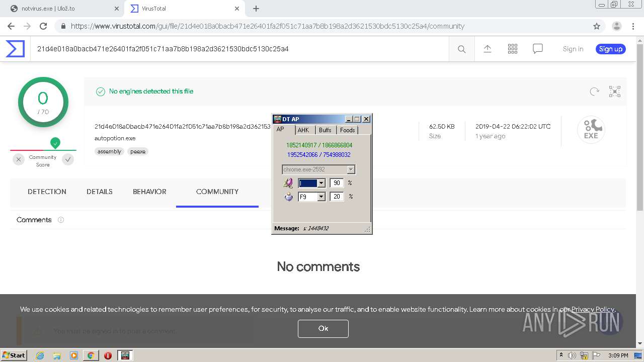This screenshot has height=362, width=644.
Task: Switch to the Foods tab
Action: pyautogui.click(x=348, y=130)
